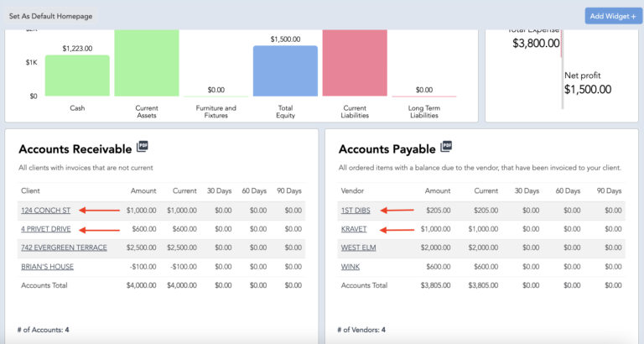Image resolution: width=644 pixels, height=344 pixels.
Task: View the WEST ELM vendor details
Action: (358, 248)
